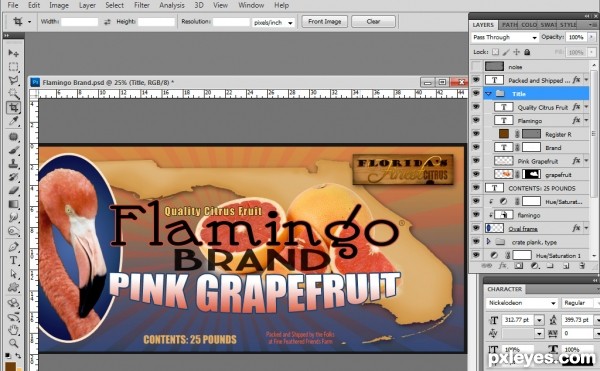The height and width of the screenshot is (371, 600).
Task: Select the Clone Stamp tool
Action: click(13, 164)
